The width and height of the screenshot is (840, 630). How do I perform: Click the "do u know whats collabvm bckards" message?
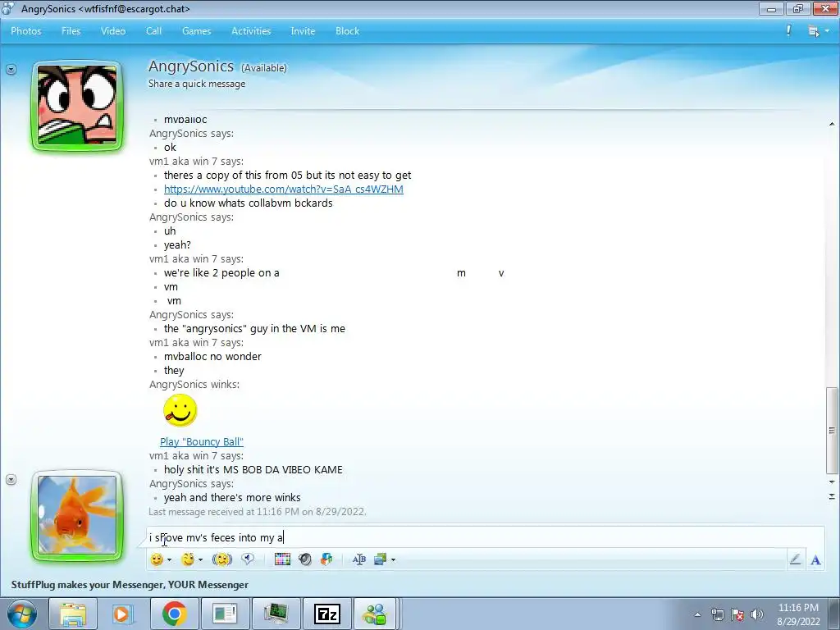[x=248, y=203]
